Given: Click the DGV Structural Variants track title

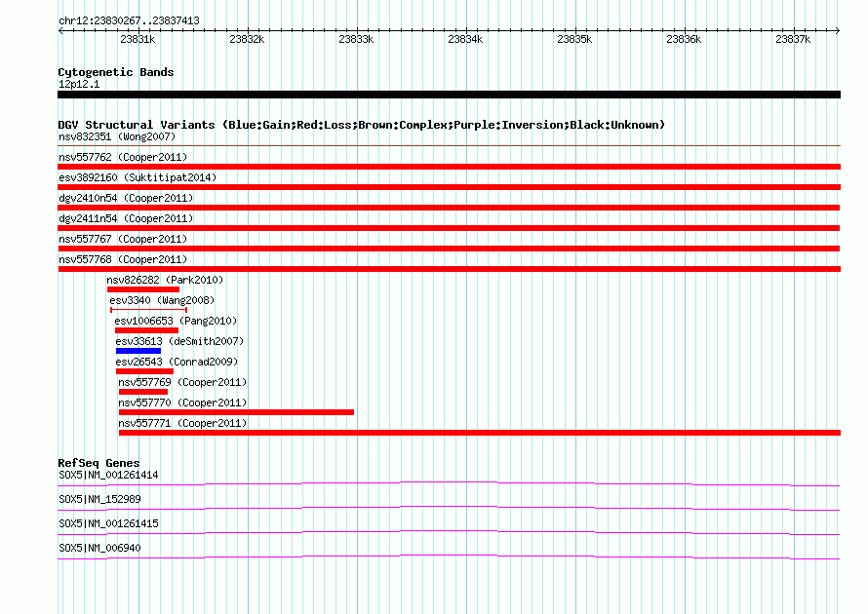Looking at the screenshot, I should click(362, 125).
